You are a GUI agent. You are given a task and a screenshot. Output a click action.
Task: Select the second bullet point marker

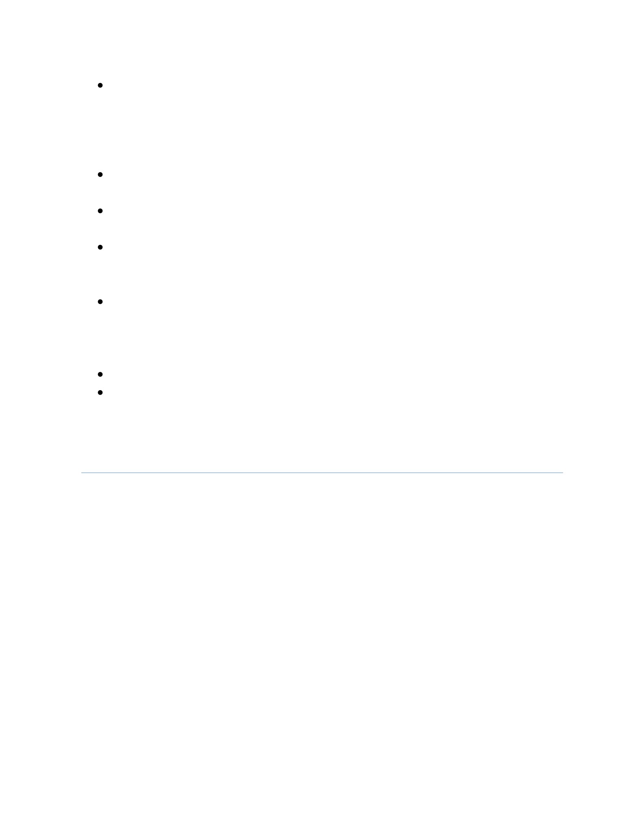[100, 175]
